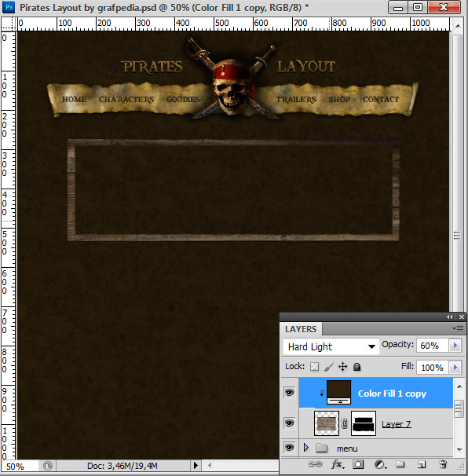Viewport: 468px width, 476px height.
Task: Toggle Lock transparent pixels
Action: pos(314,367)
